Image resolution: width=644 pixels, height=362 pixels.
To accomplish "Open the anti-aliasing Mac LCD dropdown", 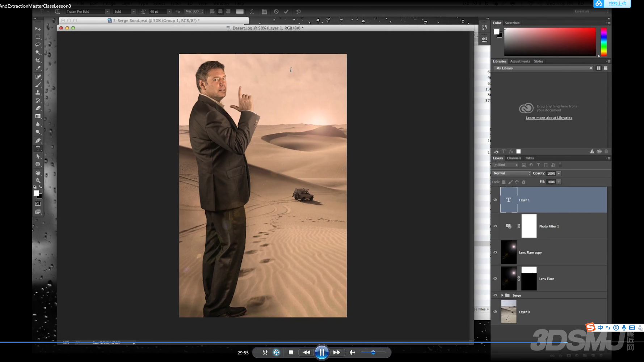I will (x=194, y=12).
